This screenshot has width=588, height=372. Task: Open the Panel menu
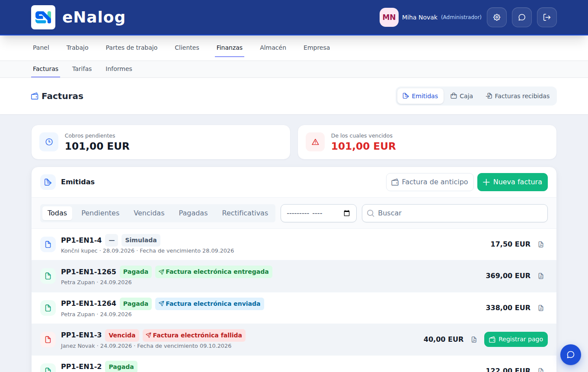point(41,48)
